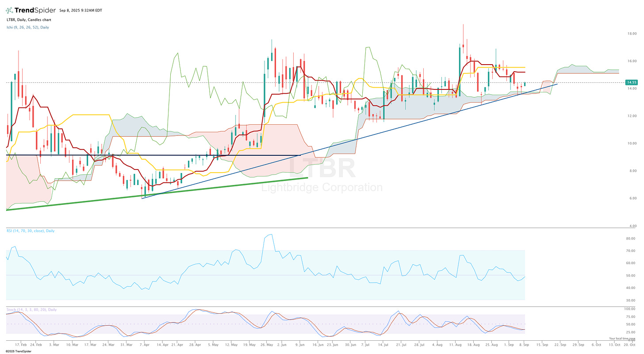Click the 60.00 RSI axis label
Viewport: 644px width, 354px height.
(632, 263)
